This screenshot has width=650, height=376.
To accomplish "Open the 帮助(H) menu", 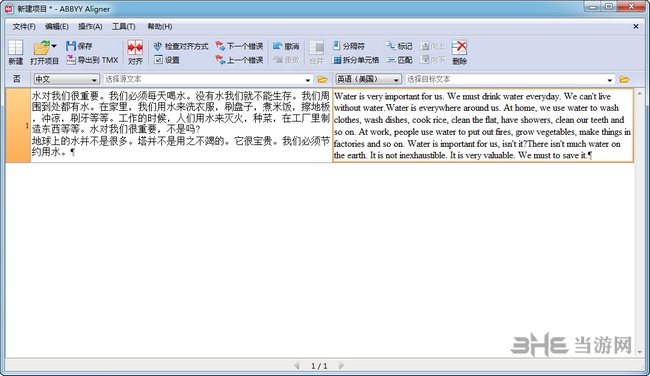I will coord(160,27).
